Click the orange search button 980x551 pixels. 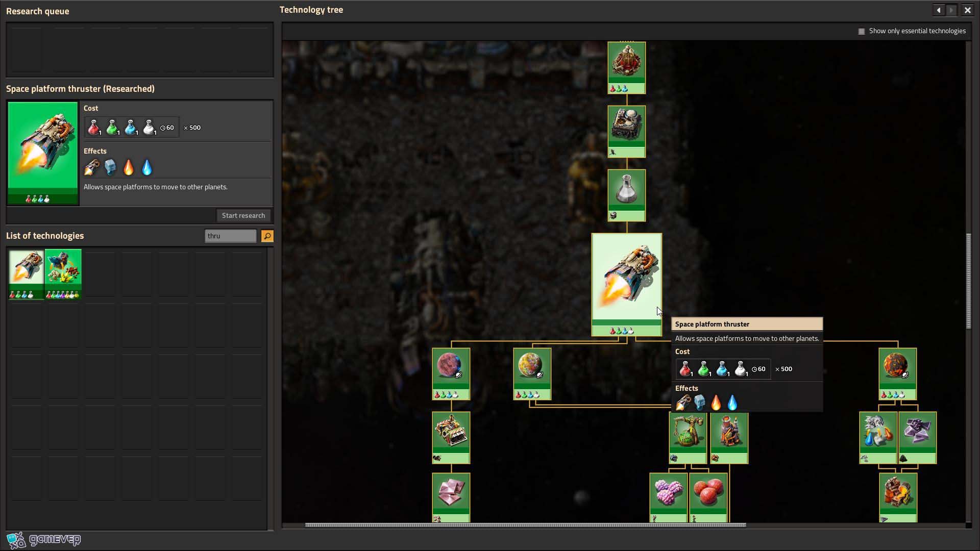[x=267, y=236]
